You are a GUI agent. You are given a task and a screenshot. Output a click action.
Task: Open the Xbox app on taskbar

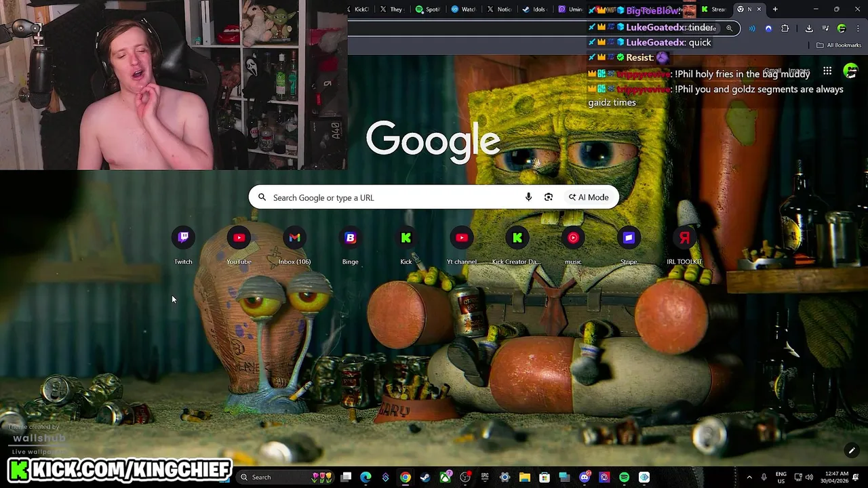click(x=446, y=477)
